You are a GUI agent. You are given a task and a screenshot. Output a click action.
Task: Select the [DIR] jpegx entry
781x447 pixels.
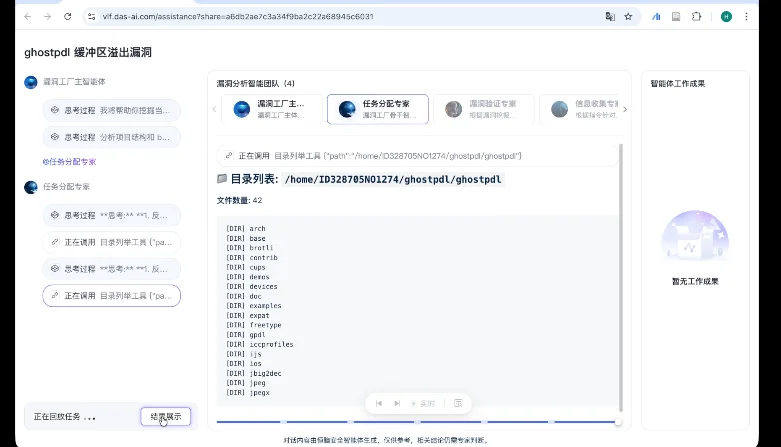248,393
